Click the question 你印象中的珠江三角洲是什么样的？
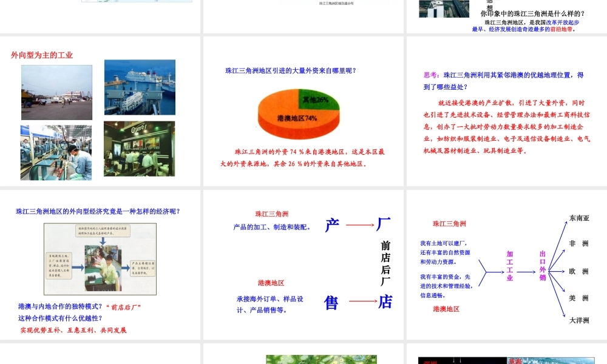The width and height of the screenshot is (607, 364). click(533, 13)
